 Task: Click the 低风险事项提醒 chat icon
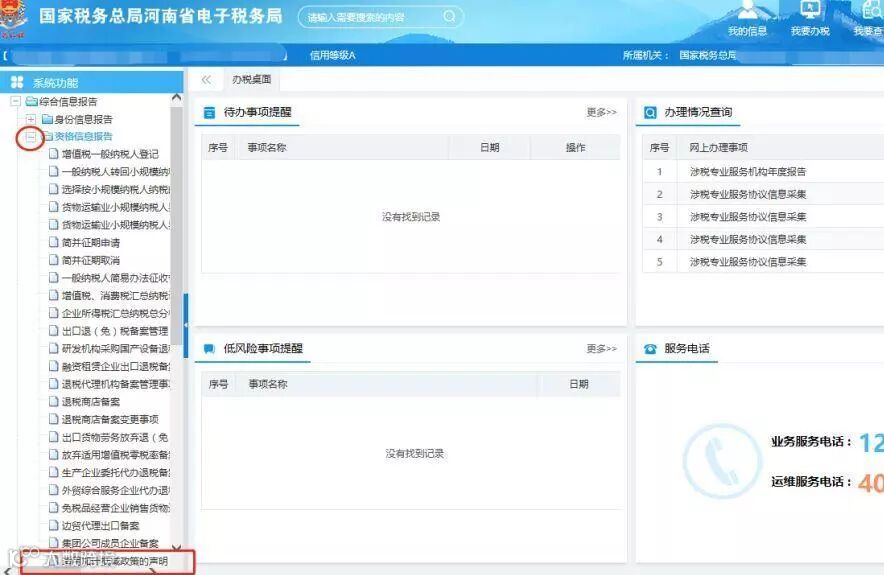pyautogui.click(x=209, y=349)
